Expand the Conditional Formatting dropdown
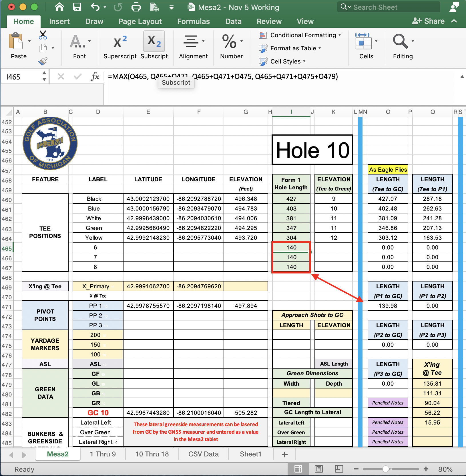 (340, 35)
